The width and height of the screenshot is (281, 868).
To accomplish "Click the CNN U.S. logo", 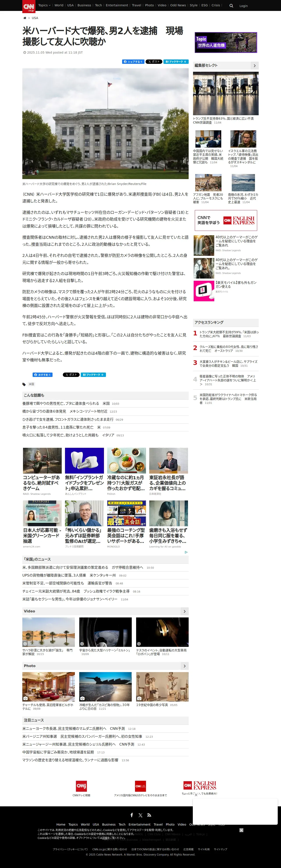I will pos(140,786).
